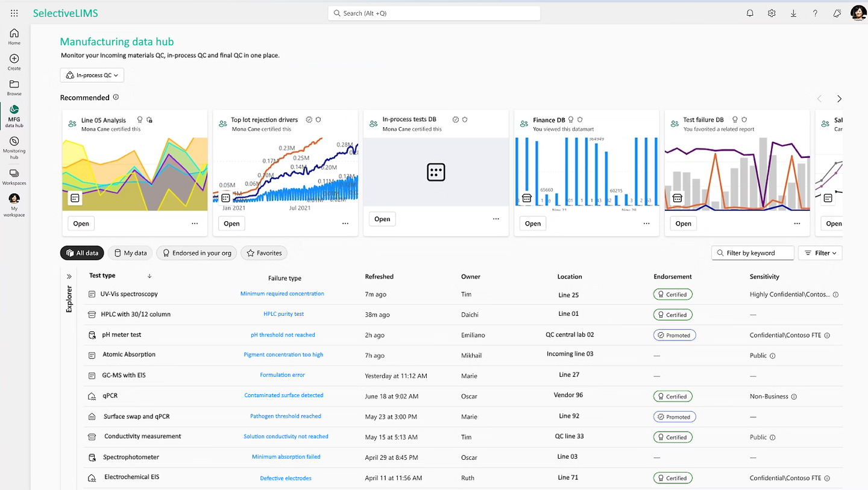Screen dimensions: 868x490
Task: Click pH threshold not reached link
Action: (283, 335)
